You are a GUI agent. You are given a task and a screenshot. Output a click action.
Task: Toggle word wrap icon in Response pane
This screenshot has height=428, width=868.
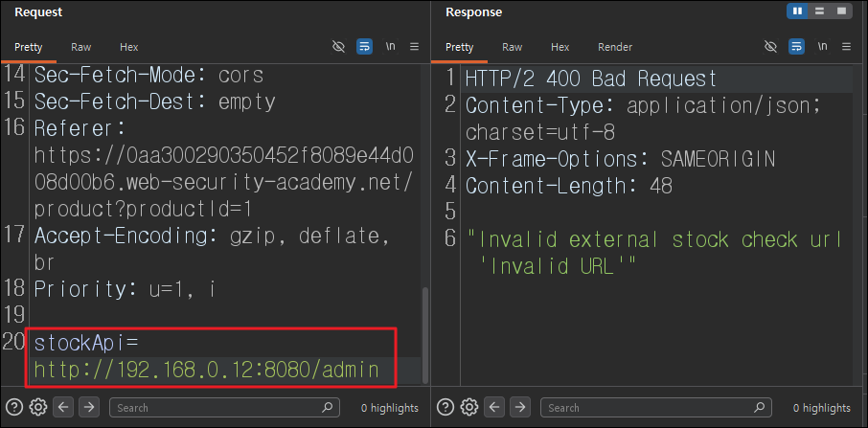click(796, 47)
